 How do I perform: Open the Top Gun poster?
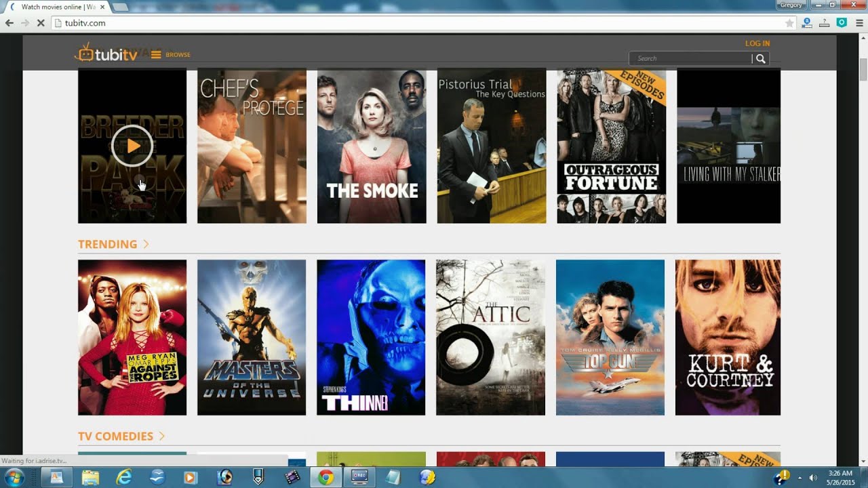610,338
